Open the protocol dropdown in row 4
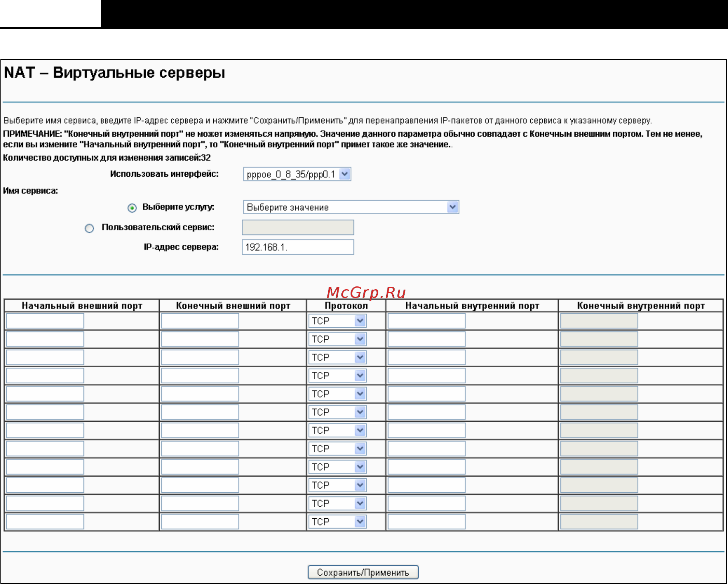This screenshot has width=728, height=584. (x=337, y=376)
